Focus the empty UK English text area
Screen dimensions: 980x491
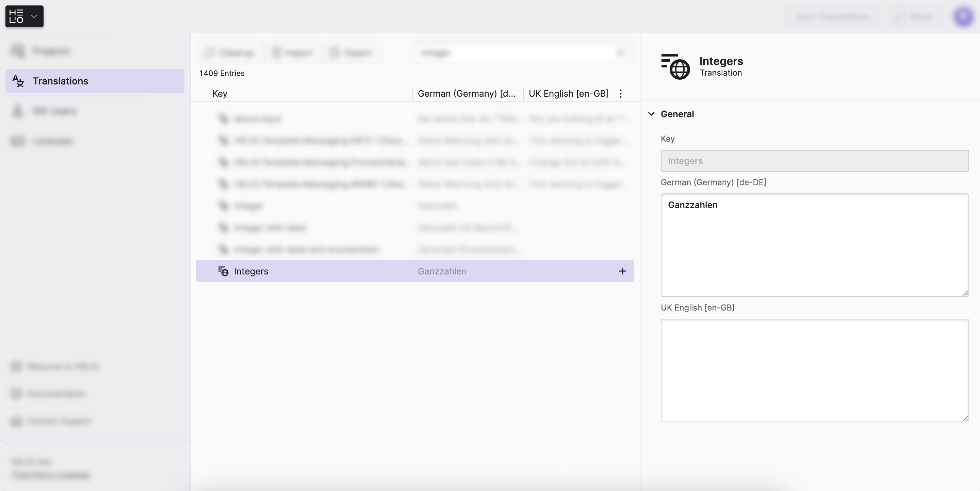tap(814, 370)
